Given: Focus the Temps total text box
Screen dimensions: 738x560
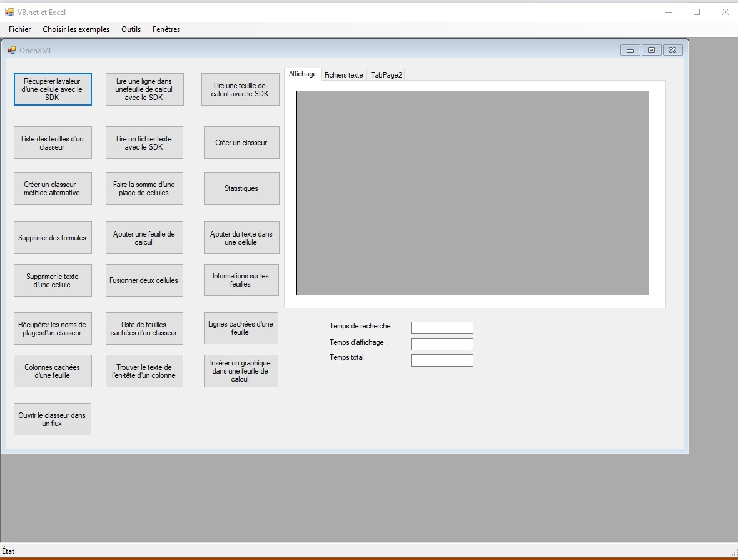Looking at the screenshot, I should (x=442, y=360).
